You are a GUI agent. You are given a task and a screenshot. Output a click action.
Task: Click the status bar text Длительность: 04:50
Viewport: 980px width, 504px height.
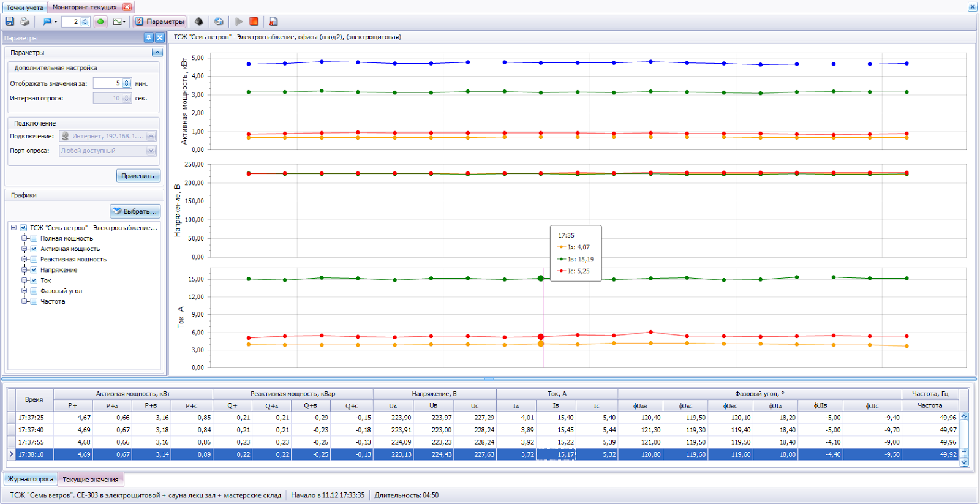(x=407, y=495)
